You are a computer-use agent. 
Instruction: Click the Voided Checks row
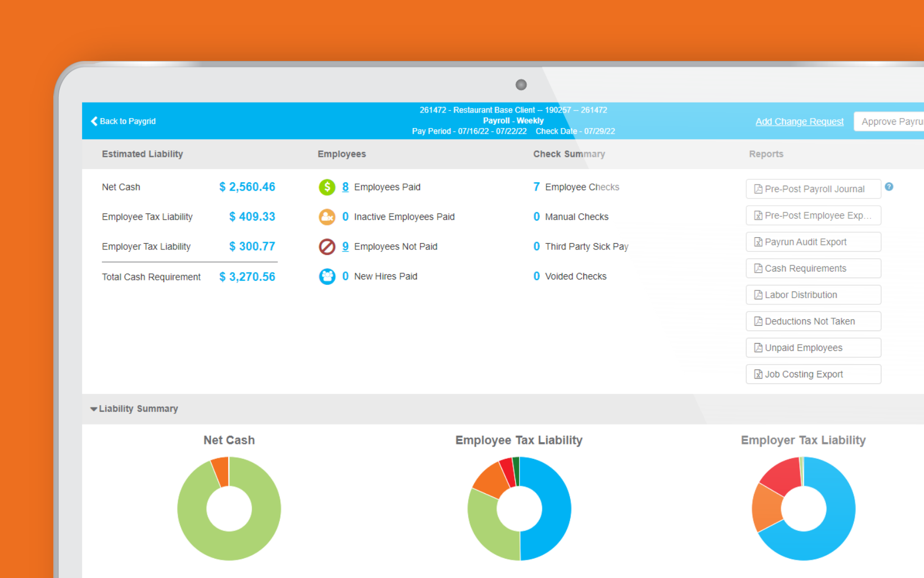pos(569,276)
